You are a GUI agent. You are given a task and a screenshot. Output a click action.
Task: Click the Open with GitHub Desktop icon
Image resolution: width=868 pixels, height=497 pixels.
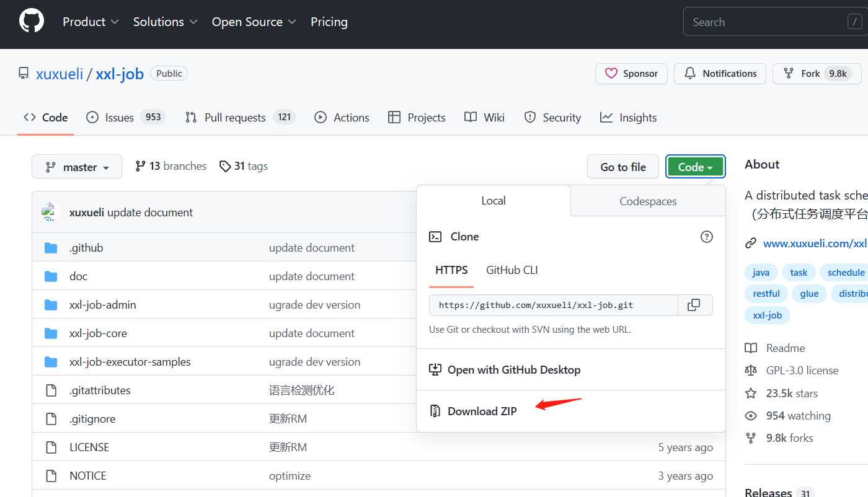(435, 370)
